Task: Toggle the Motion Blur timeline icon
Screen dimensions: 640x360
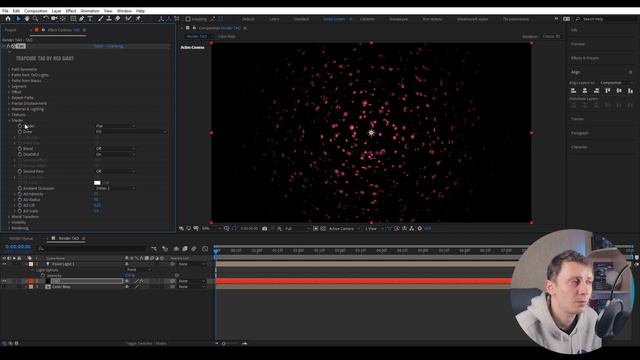Action: [194, 249]
